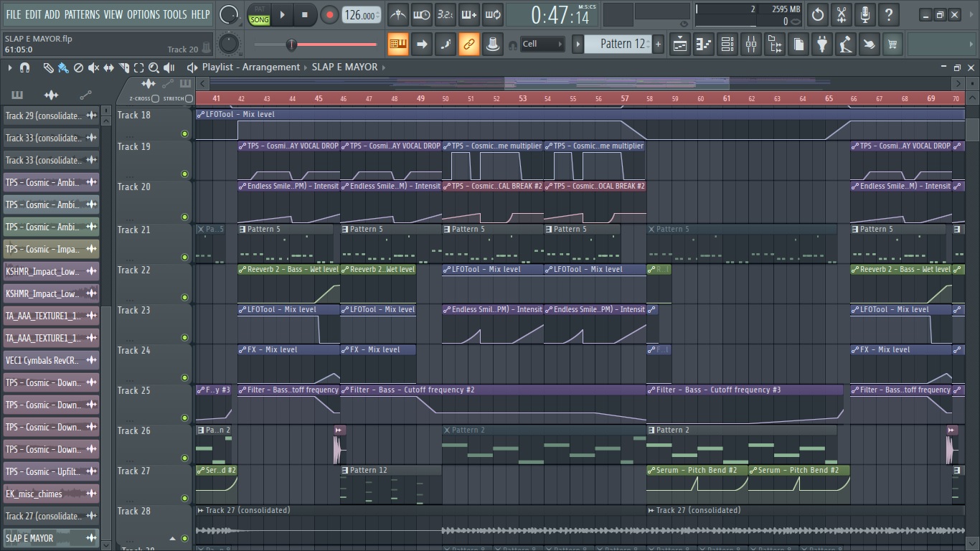Start playback with the play button
Viewport: 980px width, 551px height.
[x=282, y=14]
